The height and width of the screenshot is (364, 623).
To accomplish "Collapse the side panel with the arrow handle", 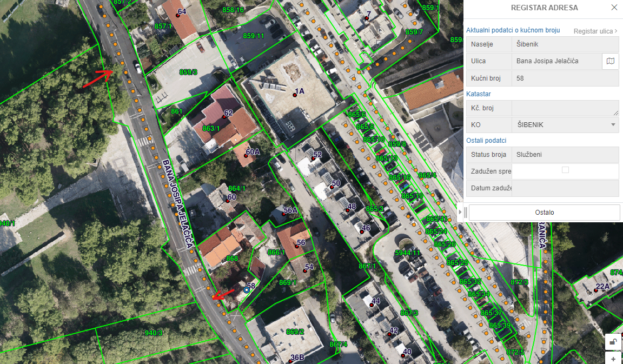I will coord(460,212).
